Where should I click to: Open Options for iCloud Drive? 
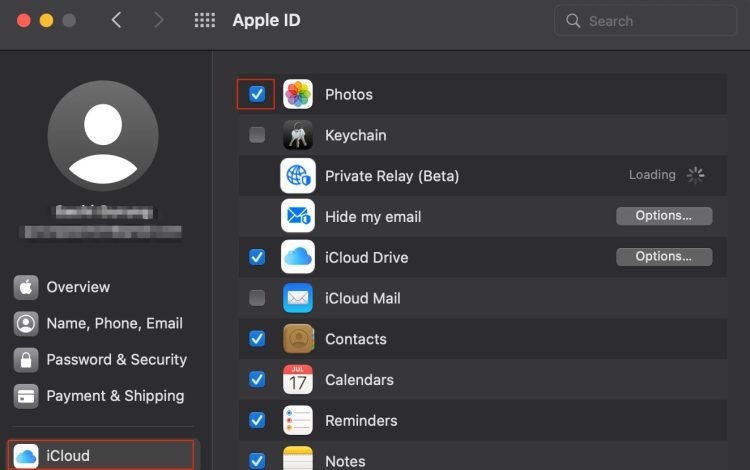point(663,257)
